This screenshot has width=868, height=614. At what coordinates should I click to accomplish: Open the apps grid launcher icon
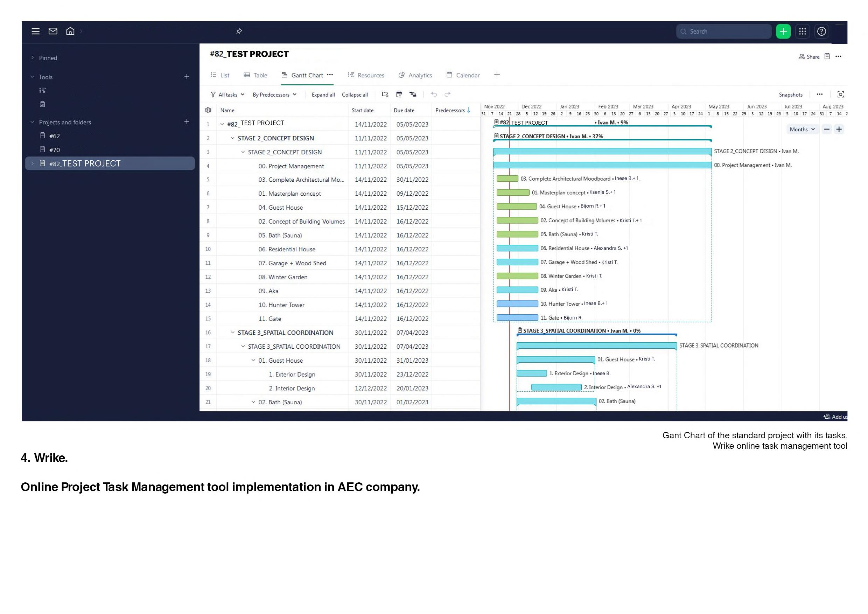(802, 32)
